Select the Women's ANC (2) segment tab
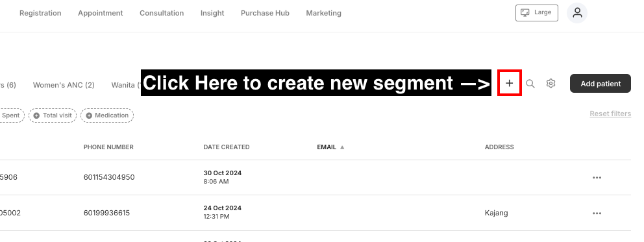The height and width of the screenshot is (242, 644). click(64, 85)
